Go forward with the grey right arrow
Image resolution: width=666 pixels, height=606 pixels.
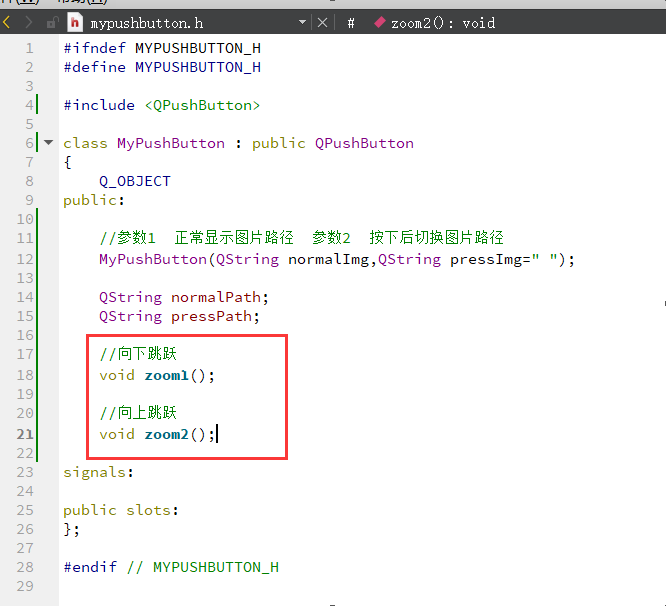(x=28, y=22)
